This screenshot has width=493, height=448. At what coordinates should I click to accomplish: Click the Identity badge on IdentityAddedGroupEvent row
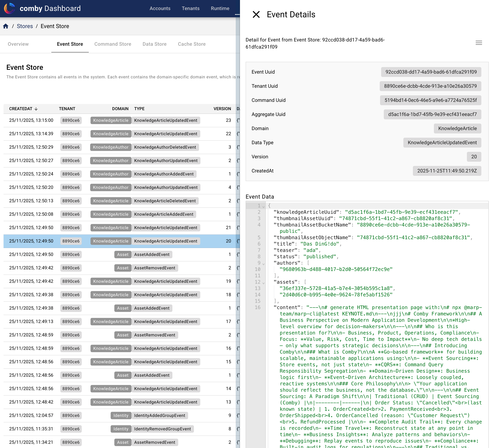(121, 416)
